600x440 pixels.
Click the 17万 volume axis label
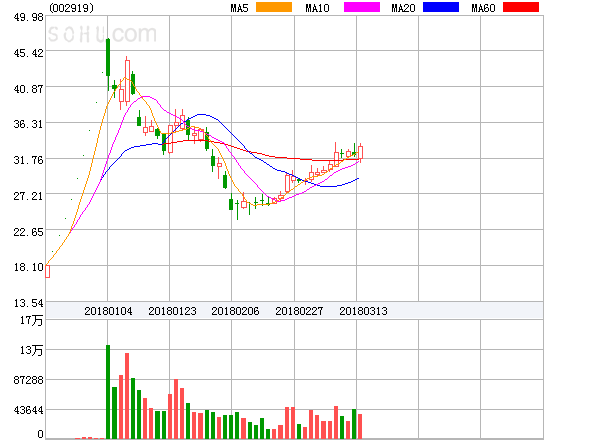[x=32, y=320]
